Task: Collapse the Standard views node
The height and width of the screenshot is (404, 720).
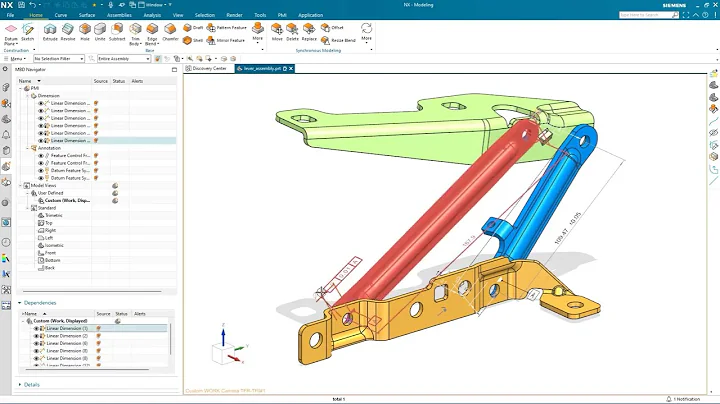Action: pyautogui.click(x=28, y=208)
